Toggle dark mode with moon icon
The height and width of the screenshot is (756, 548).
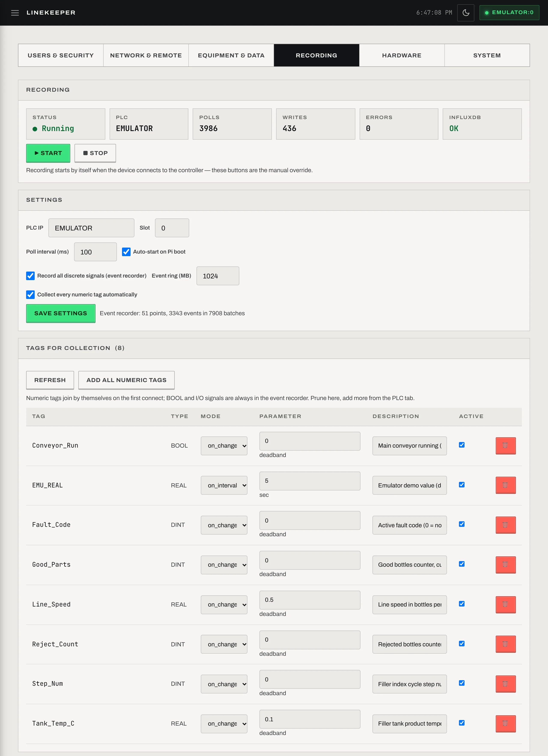(x=465, y=13)
